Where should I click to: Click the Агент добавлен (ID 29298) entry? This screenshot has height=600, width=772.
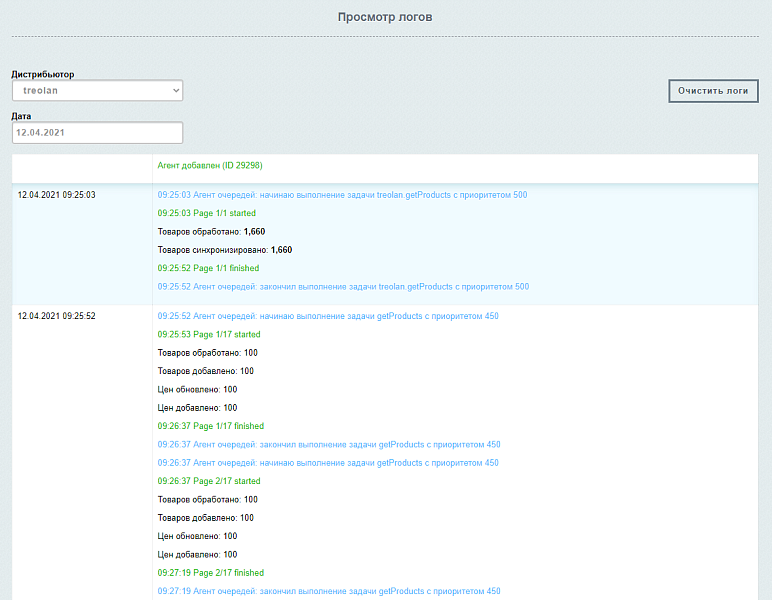(210, 165)
